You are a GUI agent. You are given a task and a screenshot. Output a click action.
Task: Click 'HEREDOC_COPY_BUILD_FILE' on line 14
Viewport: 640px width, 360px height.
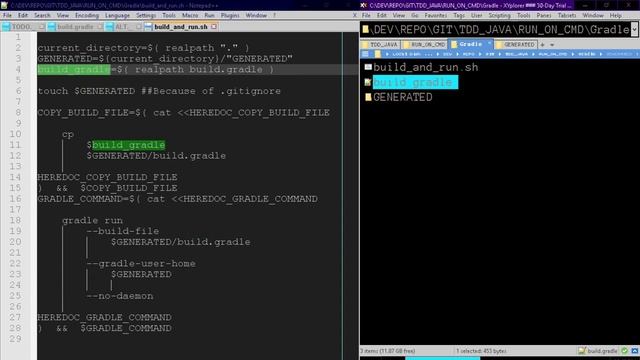pos(107,177)
